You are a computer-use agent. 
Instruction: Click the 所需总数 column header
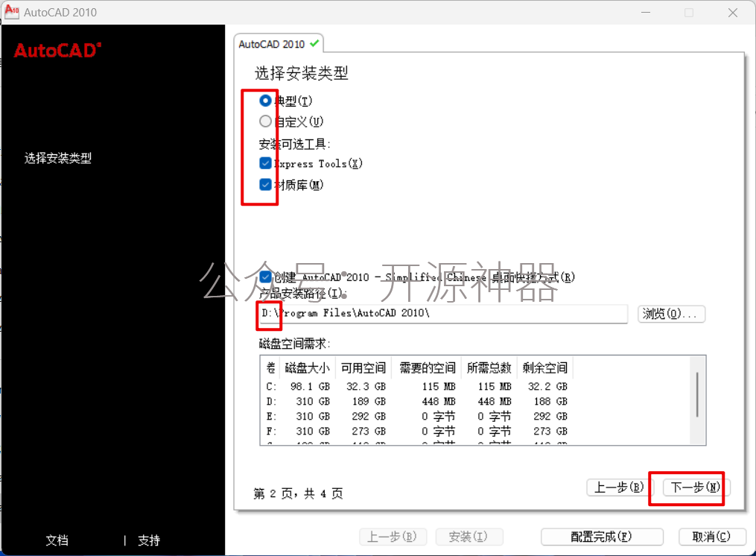coord(489,367)
